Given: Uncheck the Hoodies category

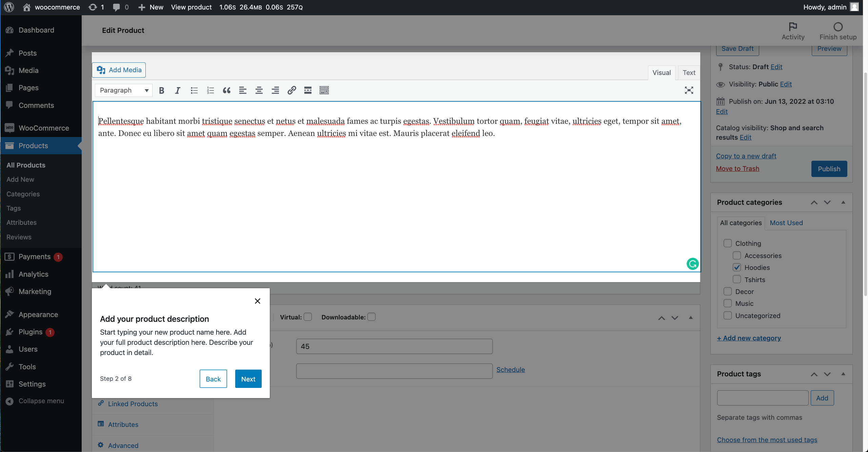Looking at the screenshot, I should coord(736,267).
